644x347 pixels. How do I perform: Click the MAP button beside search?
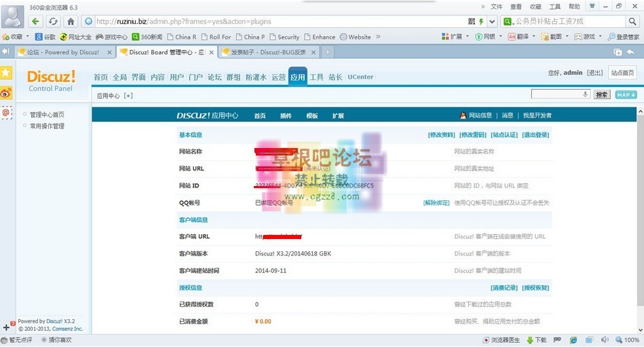pyautogui.click(x=626, y=95)
